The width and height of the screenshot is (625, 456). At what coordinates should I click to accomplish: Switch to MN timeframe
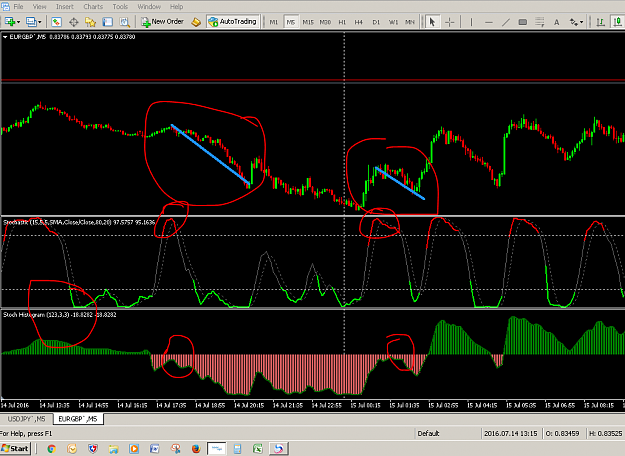coord(410,22)
